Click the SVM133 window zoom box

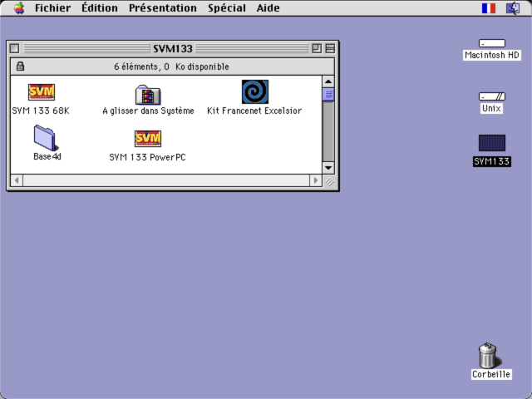coord(317,48)
